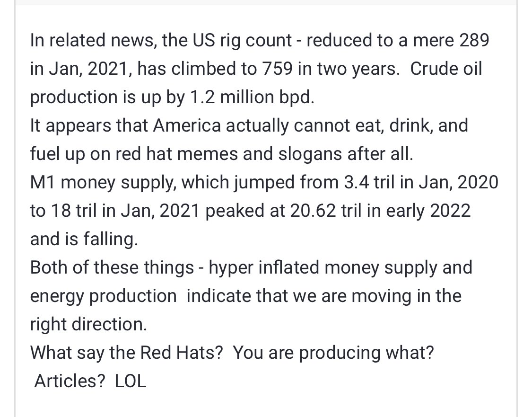Click the word "Articles?"
Image resolution: width=532 pixels, height=417 pixels.
pyautogui.click(x=70, y=382)
